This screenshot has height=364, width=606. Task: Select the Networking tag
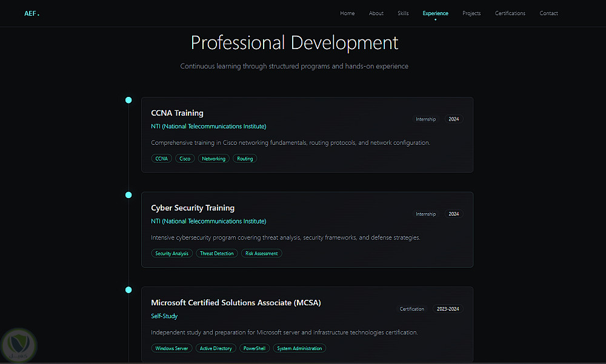[x=214, y=159]
